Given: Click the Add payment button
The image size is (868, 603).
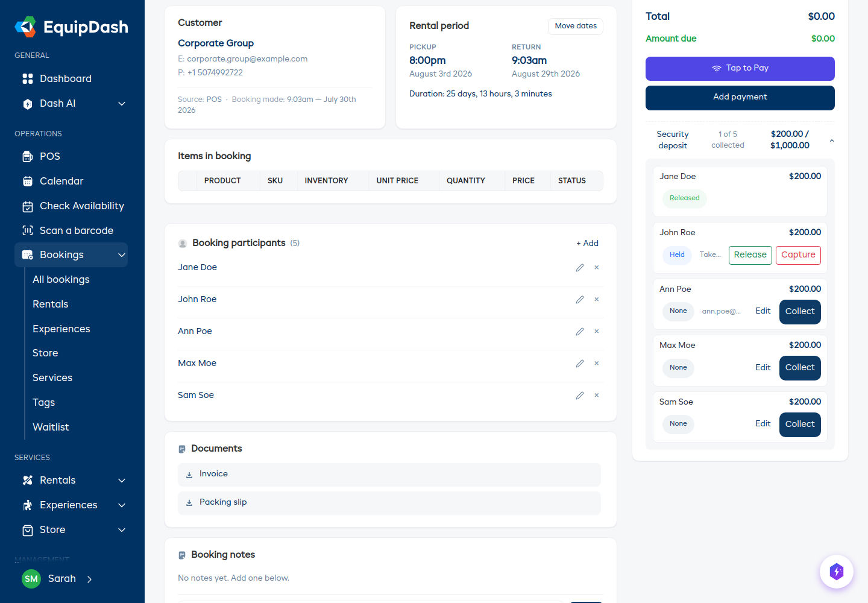Looking at the screenshot, I should tap(740, 98).
